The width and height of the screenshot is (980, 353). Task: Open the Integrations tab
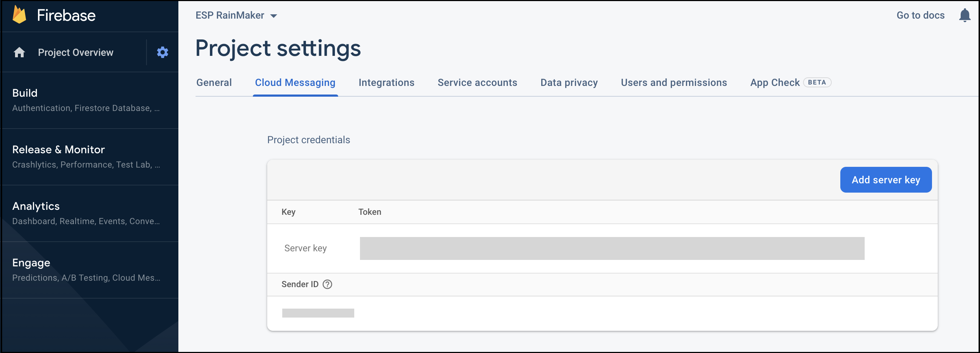point(386,83)
